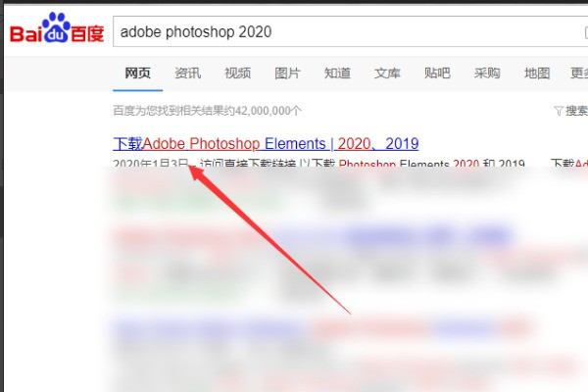588x392 pixels.
Task: Switch to the 资讯 tab
Action: tap(187, 73)
